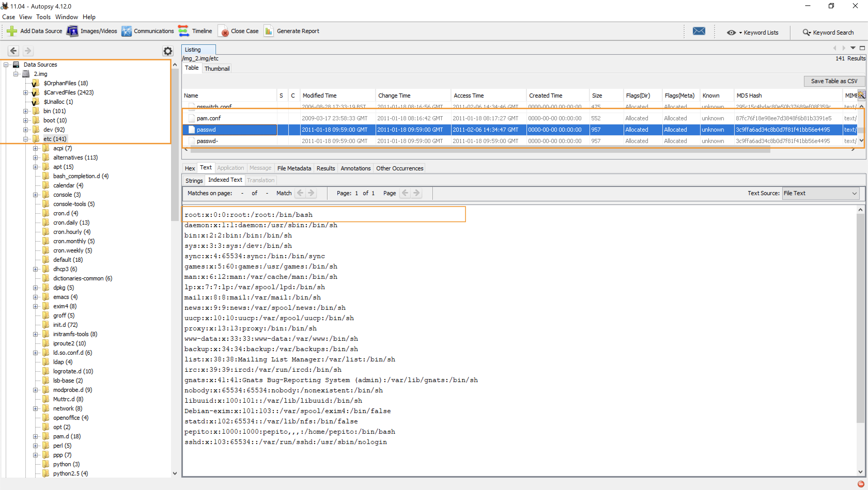Collapse the 2.img node

[x=16, y=74]
